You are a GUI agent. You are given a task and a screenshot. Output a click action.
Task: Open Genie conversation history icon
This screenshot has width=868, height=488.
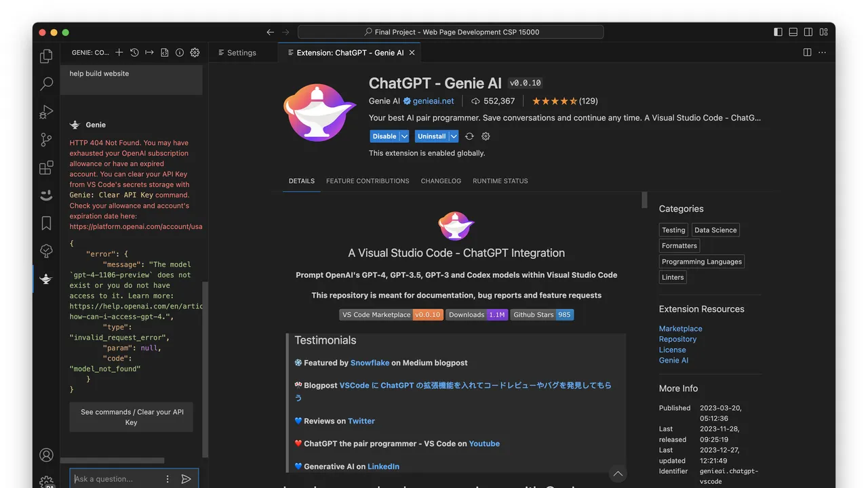(x=134, y=52)
